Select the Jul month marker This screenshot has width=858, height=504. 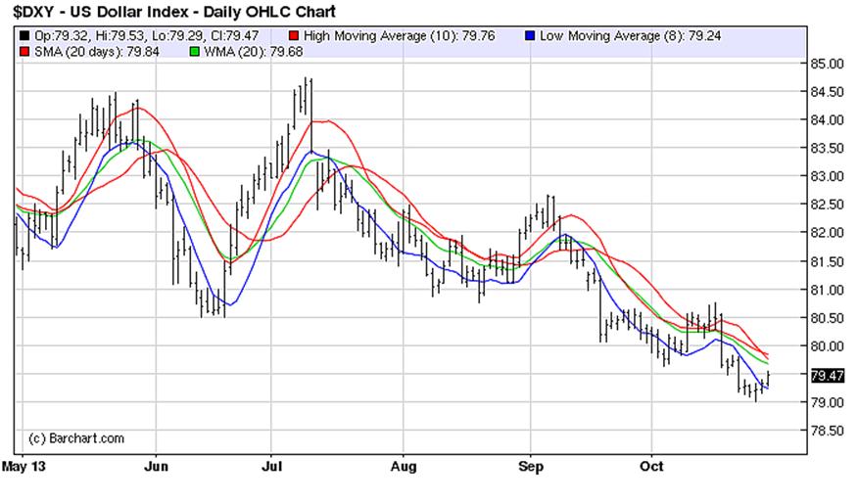coord(275,467)
